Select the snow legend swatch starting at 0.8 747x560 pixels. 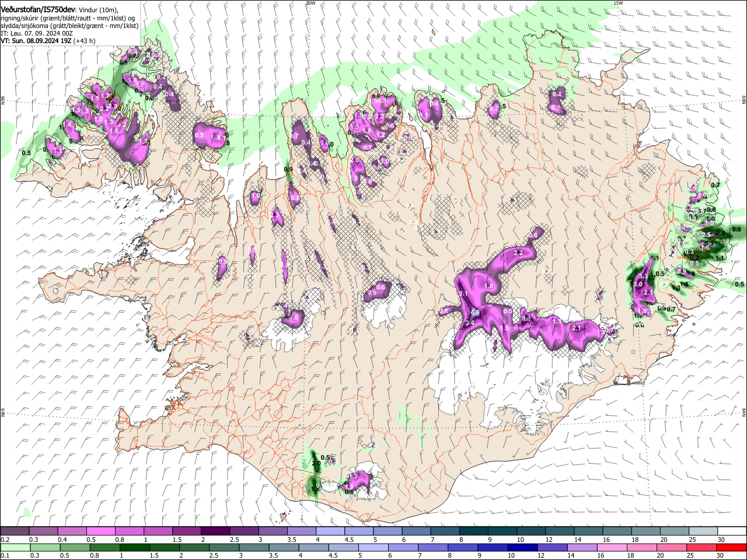130,531
